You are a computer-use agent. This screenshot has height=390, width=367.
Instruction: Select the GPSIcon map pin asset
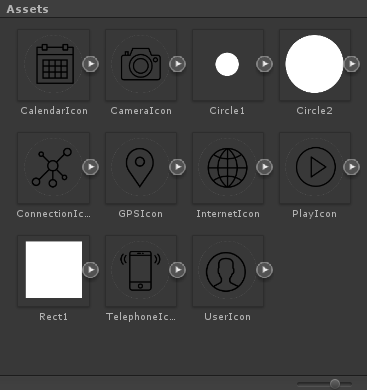tap(141, 168)
